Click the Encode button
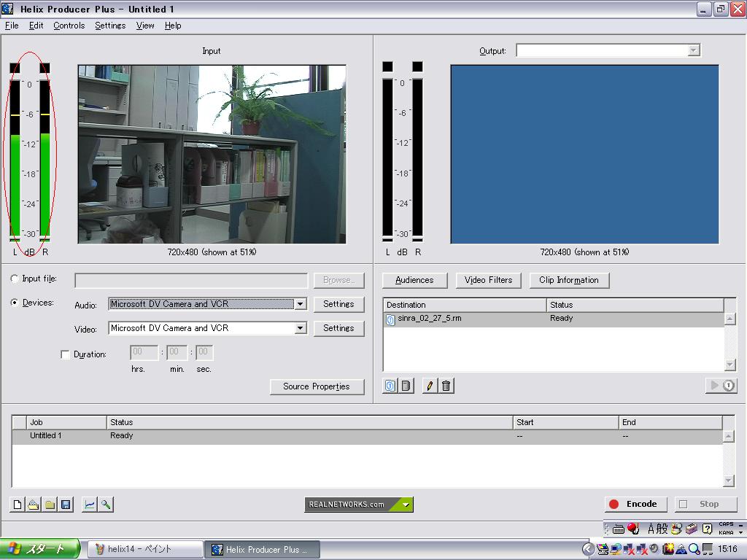 (x=635, y=504)
